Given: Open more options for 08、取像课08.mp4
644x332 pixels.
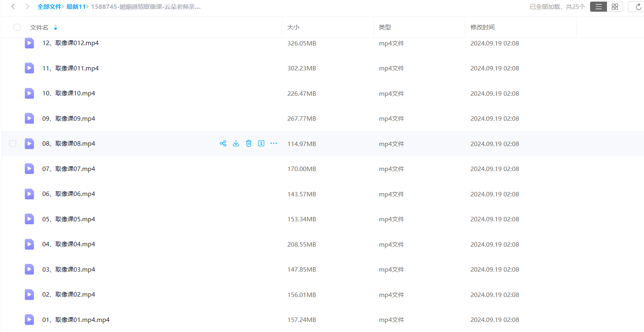Looking at the screenshot, I should pyautogui.click(x=274, y=143).
